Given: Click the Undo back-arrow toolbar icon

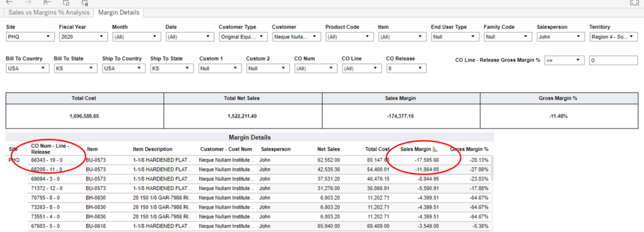Looking at the screenshot, I should pyautogui.click(x=9, y=2).
